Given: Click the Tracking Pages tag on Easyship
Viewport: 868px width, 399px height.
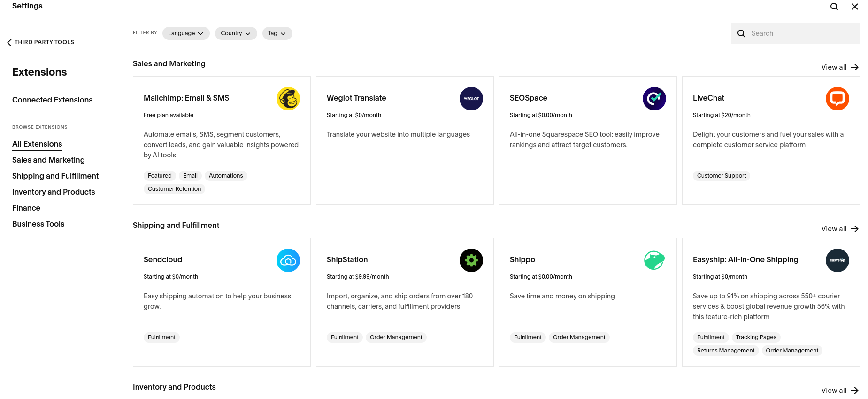Looking at the screenshot, I should (x=756, y=337).
